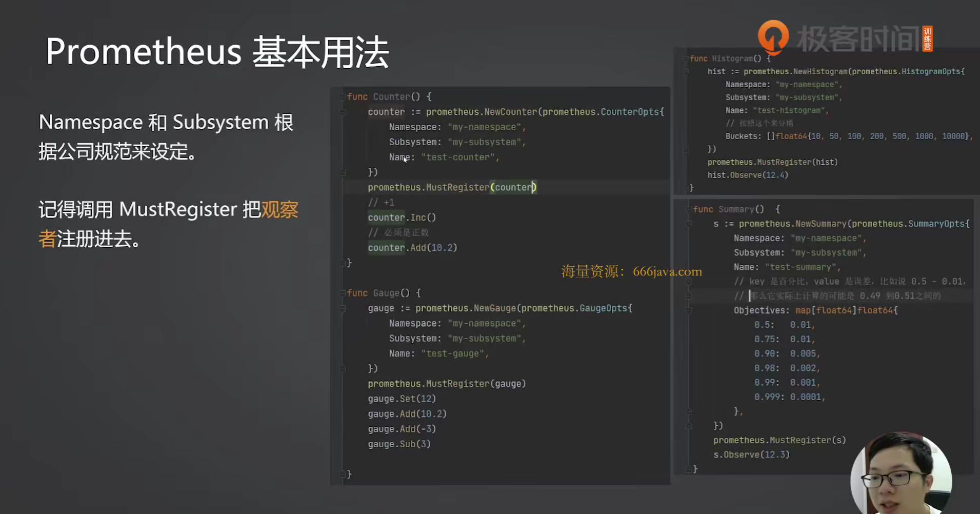Collapse the fold marker beside 'hist := prometheus.NewHistogram'
The image size is (980, 514).
pyautogui.click(x=686, y=72)
